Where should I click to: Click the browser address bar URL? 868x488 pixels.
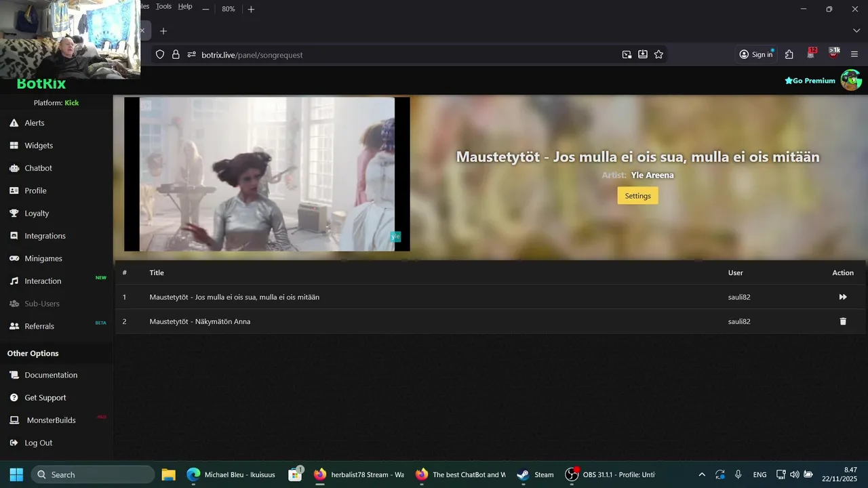252,55
